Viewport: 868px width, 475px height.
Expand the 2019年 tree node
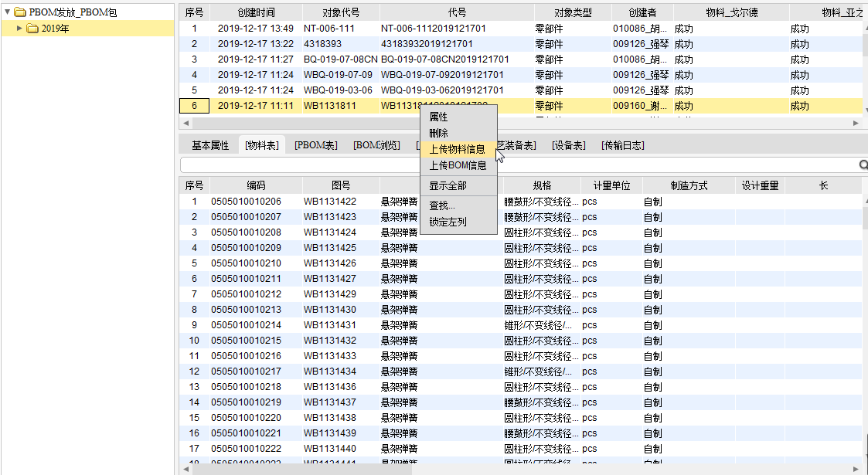pyautogui.click(x=20, y=29)
